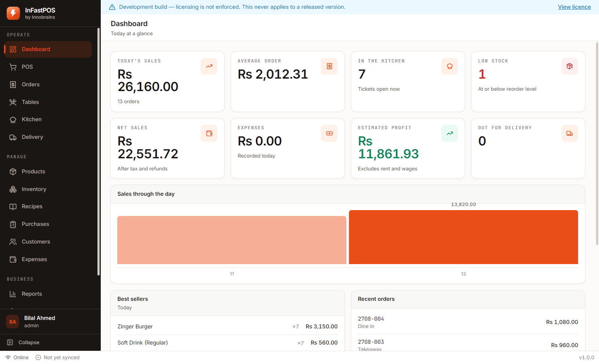Click the Online wifi status icon

(x=8, y=357)
